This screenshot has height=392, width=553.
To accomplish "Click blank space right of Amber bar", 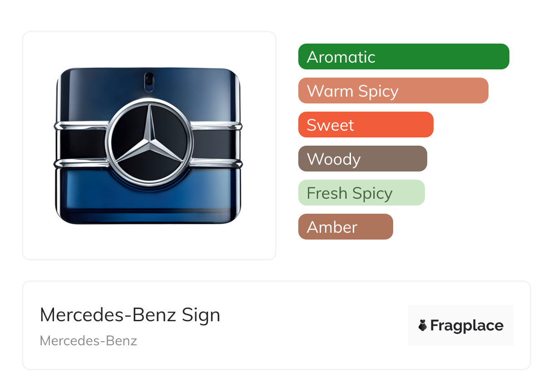I will coord(454,227).
